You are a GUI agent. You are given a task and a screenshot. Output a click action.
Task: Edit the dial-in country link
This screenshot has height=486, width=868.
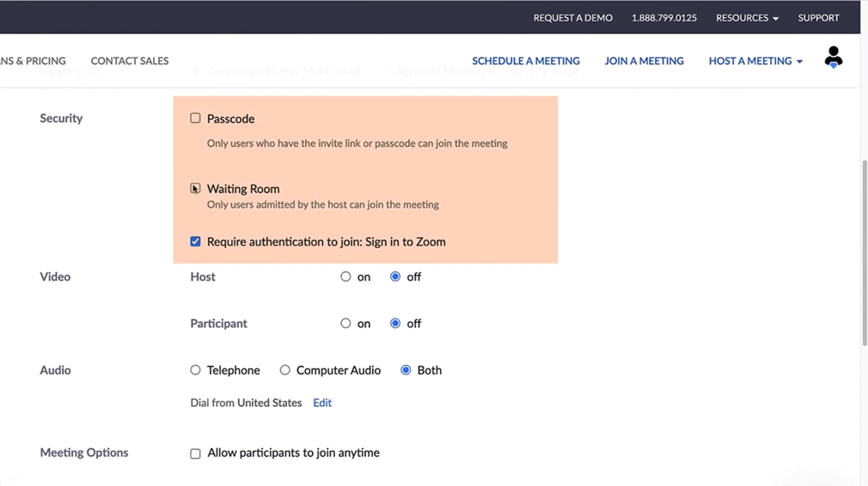click(x=322, y=403)
